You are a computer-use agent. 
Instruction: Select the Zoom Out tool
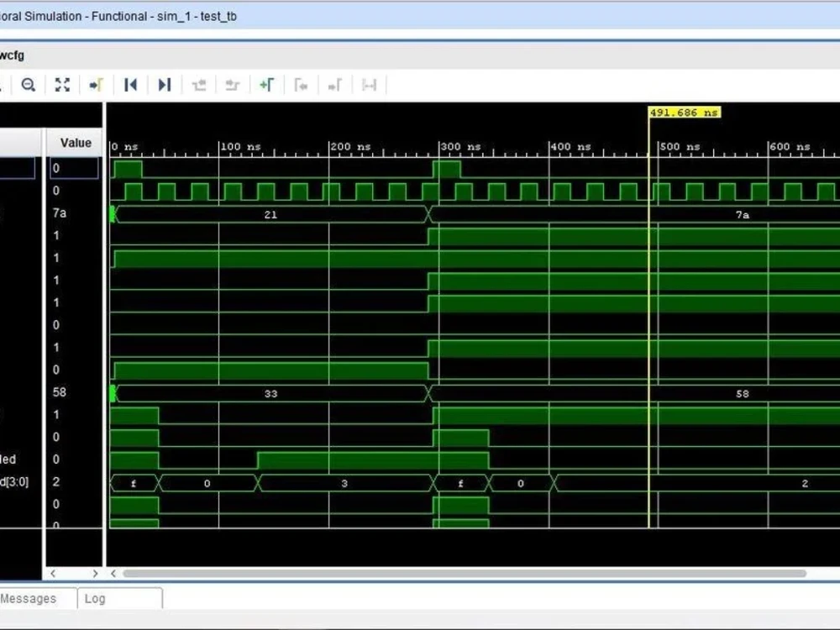point(29,85)
